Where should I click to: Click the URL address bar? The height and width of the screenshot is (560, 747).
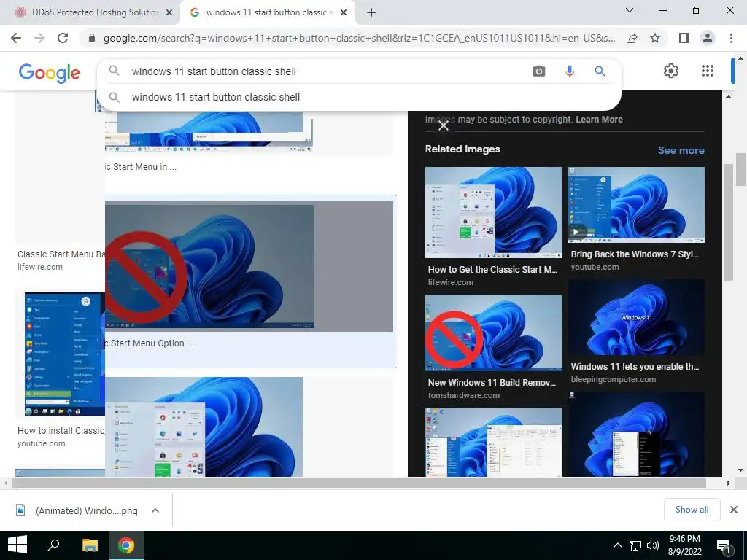[x=358, y=38]
